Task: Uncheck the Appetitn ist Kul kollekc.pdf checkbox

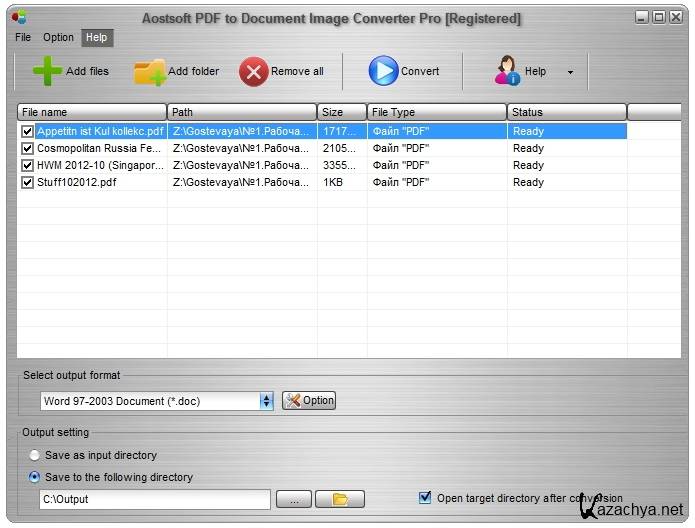Action: [28, 131]
